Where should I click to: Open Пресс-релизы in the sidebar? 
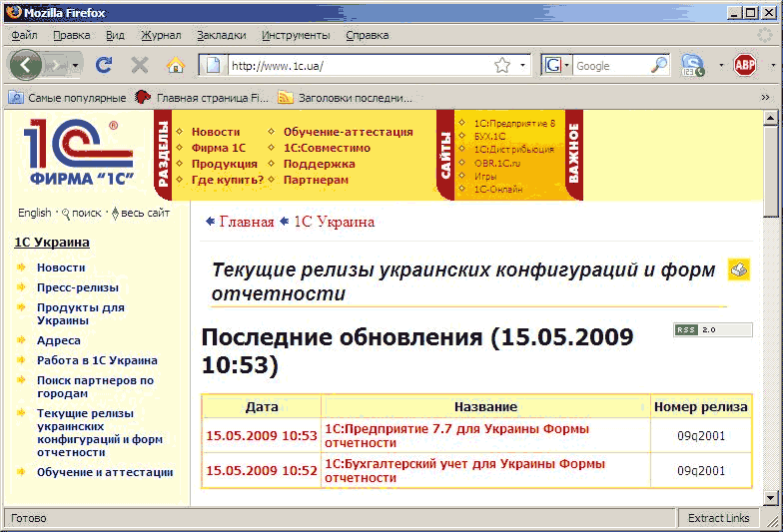(x=78, y=287)
